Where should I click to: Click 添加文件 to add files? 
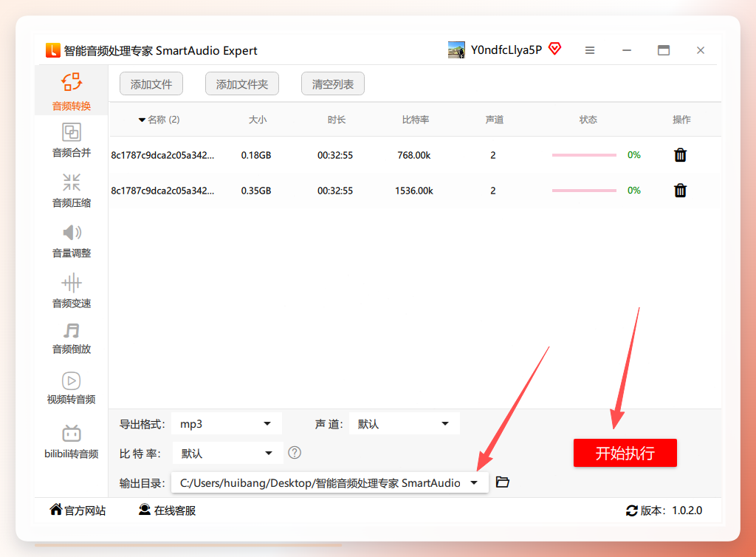coord(151,84)
